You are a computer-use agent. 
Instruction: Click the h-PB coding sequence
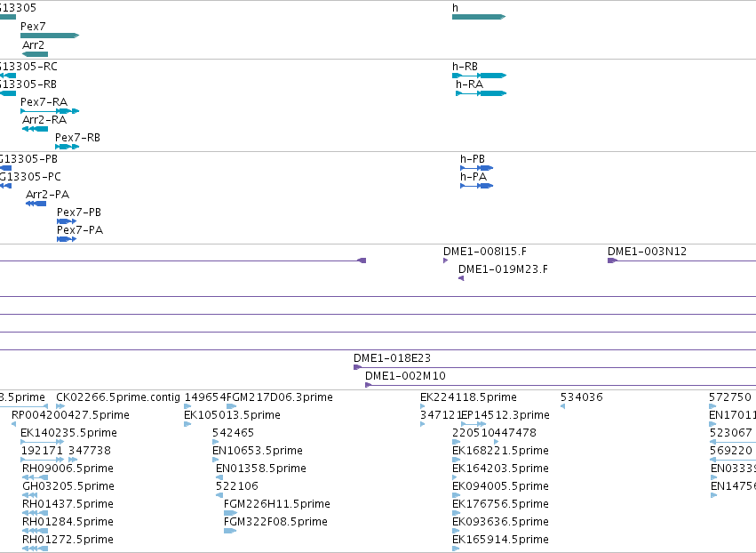pos(477,168)
